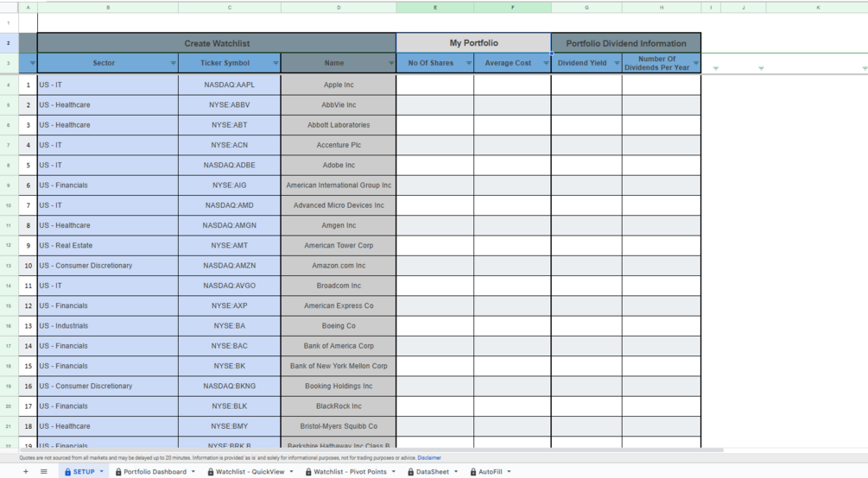The image size is (868, 478).
Task: Open the Ticker Symbol column filter
Action: 276,63
